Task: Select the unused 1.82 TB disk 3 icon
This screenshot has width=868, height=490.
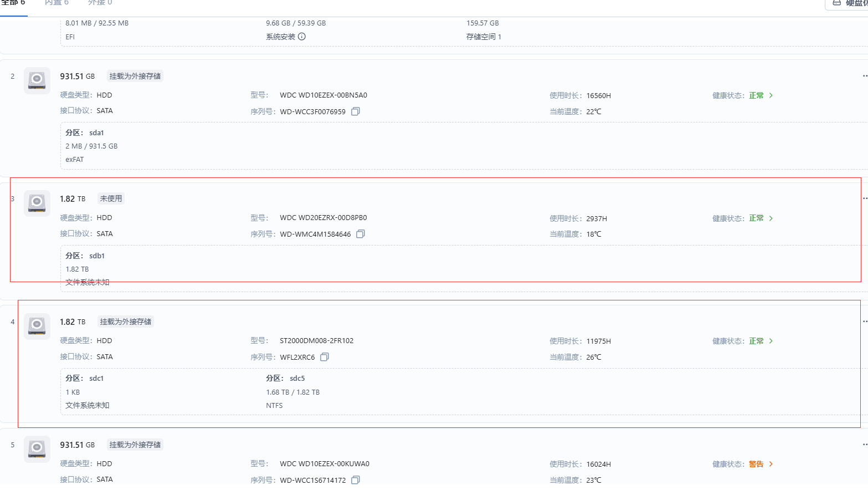Action: coord(37,203)
